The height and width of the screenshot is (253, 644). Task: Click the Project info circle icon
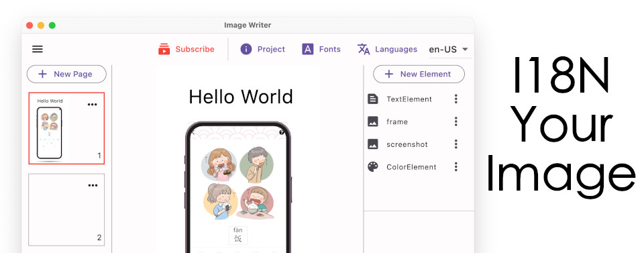click(x=246, y=49)
